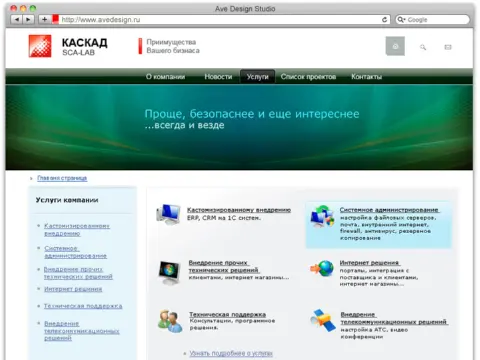Click the system administration computers icon
The width and height of the screenshot is (480, 360).
pos(322,217)
